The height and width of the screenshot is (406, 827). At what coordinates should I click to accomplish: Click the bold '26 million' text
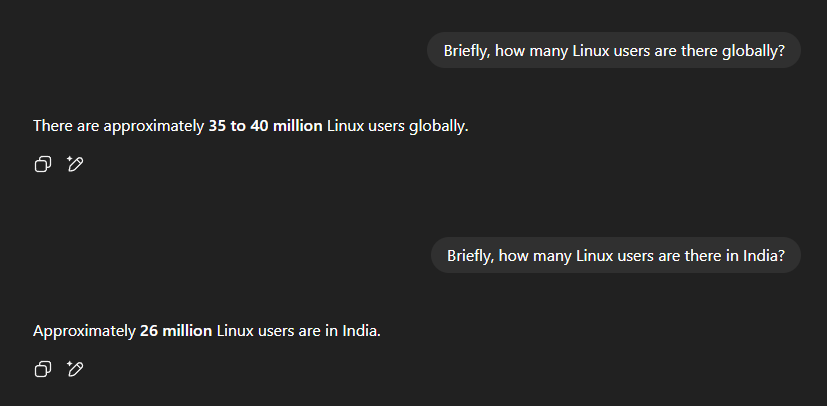(x=176, y=330)
